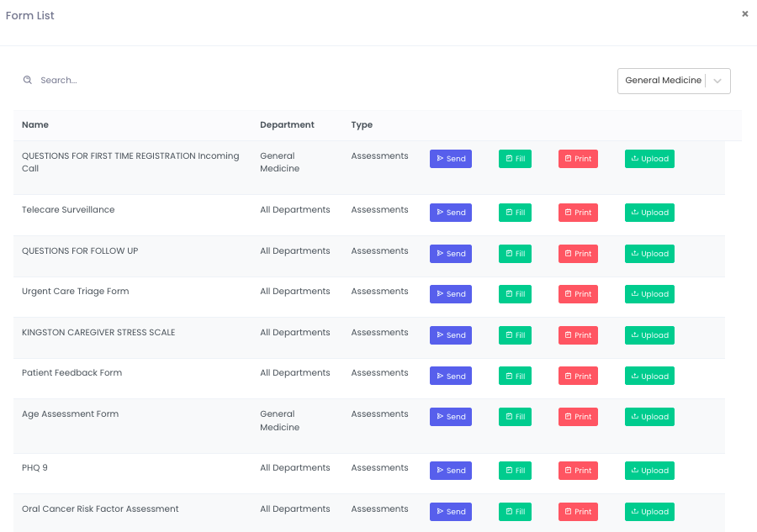Send the First Time Registration form

point(451,159)
